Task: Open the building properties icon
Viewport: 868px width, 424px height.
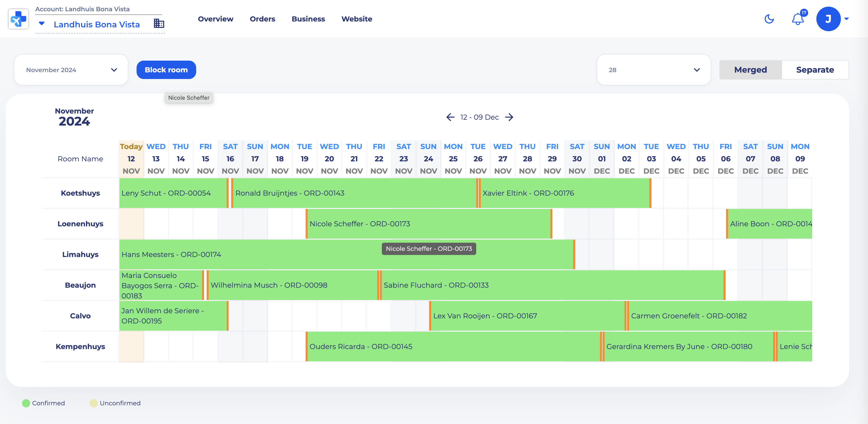Action: click(159, 23)
